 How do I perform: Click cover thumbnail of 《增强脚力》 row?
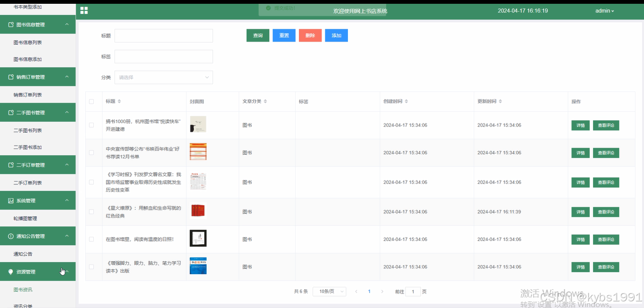[x=198, y=266]
